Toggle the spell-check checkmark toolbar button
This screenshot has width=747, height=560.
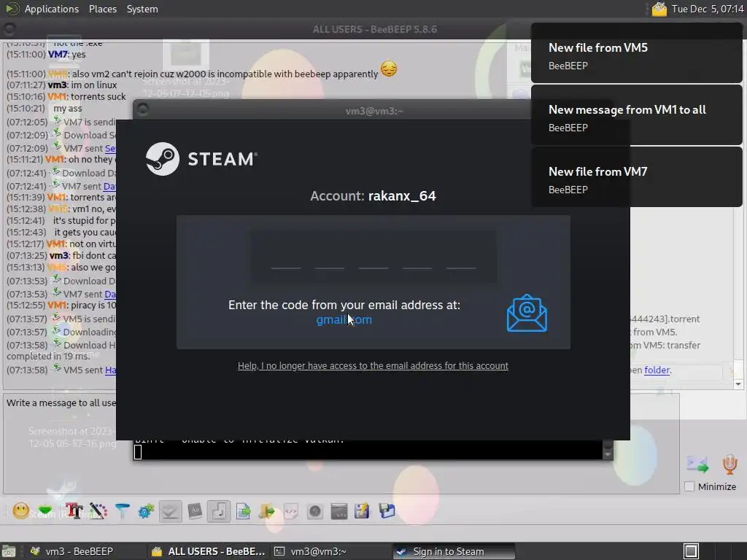tap(170, 511)
